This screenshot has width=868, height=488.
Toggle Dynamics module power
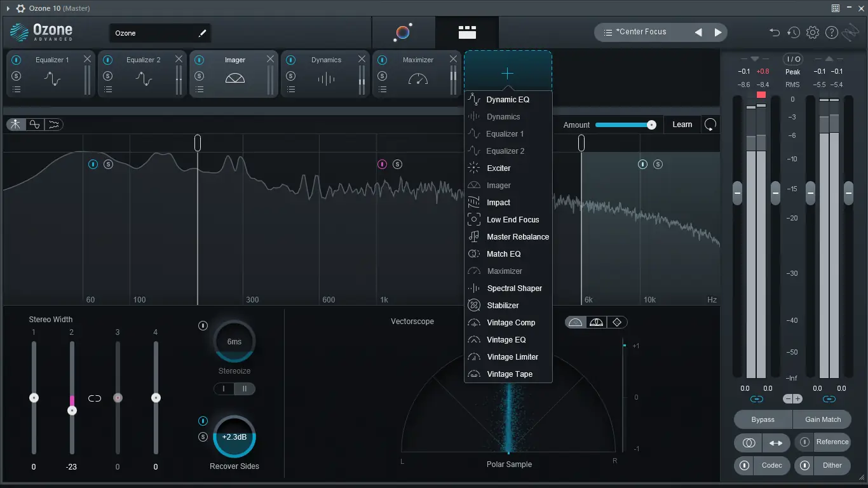pyautogui.click(x=291, y=60)
